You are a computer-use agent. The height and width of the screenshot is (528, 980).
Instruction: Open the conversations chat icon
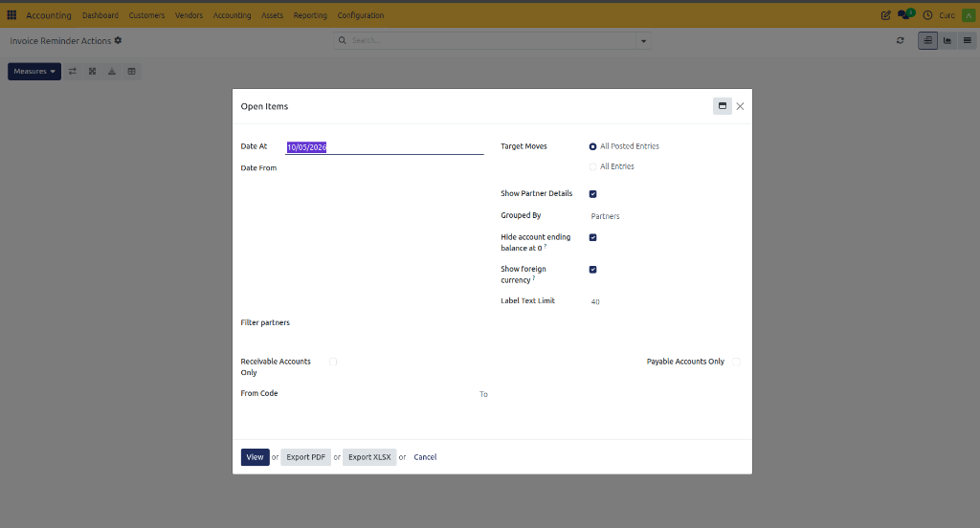[905, 14]
